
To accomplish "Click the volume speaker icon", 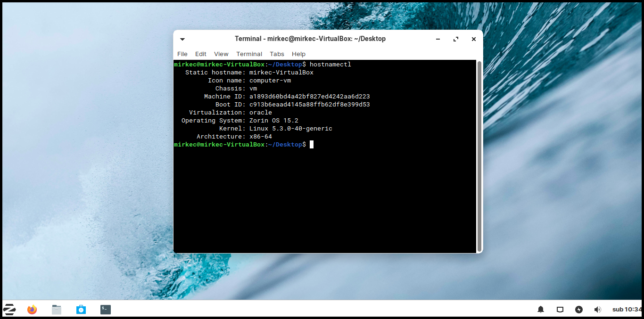I will [598, 310].
